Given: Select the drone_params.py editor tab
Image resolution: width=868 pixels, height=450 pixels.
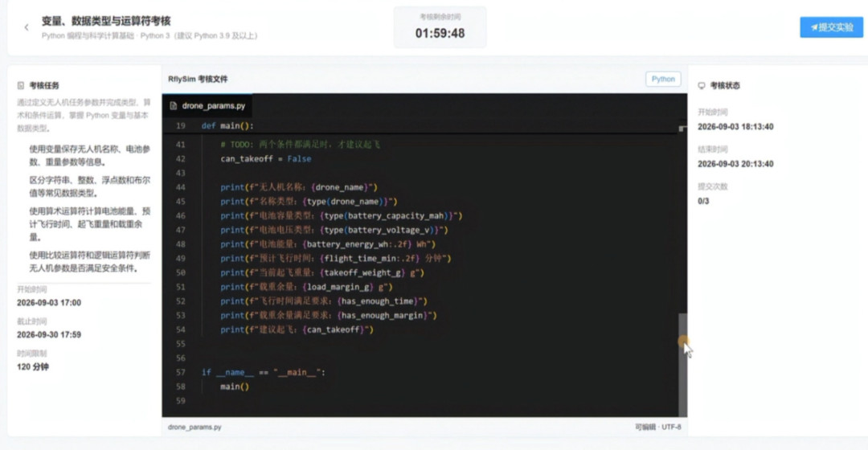Looking at the screenshot, I should [x=207, y=106].
